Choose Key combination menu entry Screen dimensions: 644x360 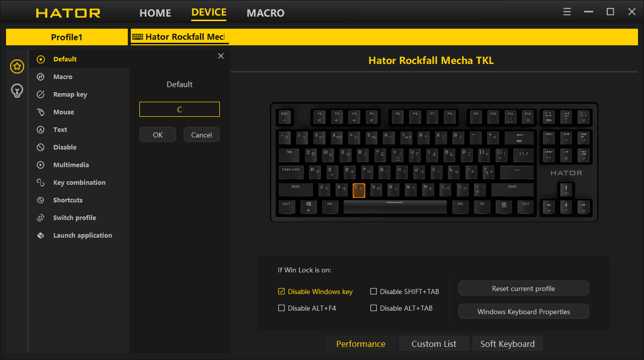point(79,183)
